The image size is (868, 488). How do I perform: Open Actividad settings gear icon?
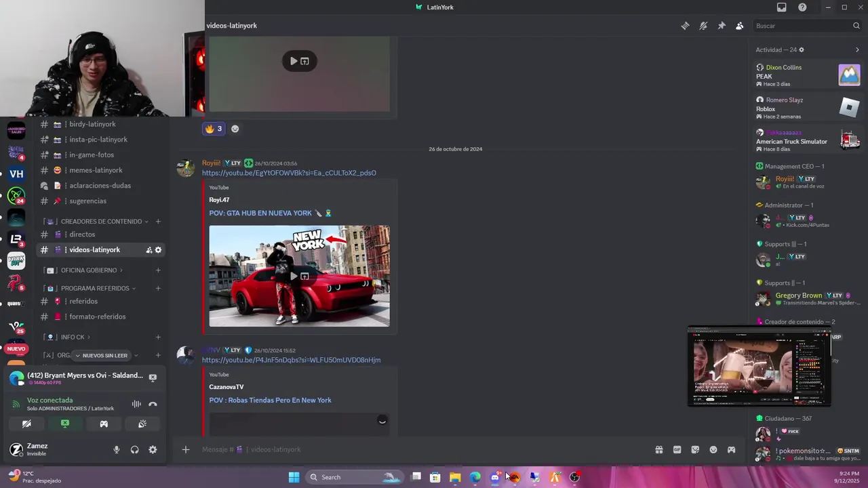pos(802,49)
